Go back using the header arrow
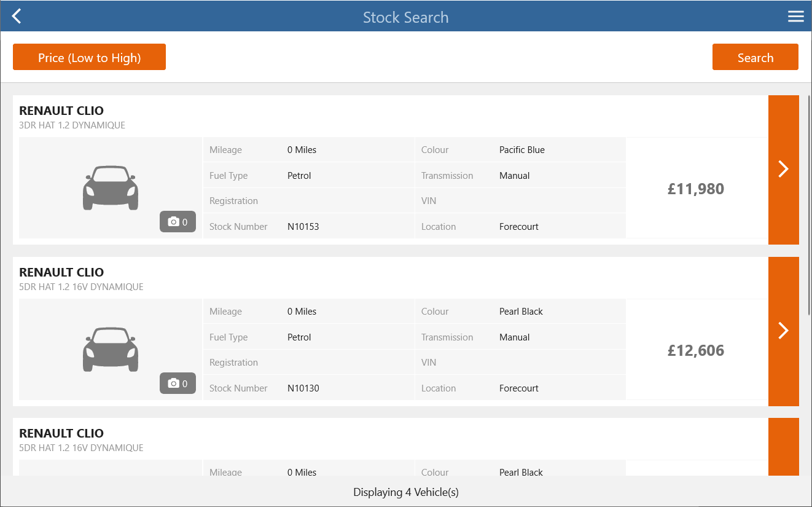 [x=17, y=17]
